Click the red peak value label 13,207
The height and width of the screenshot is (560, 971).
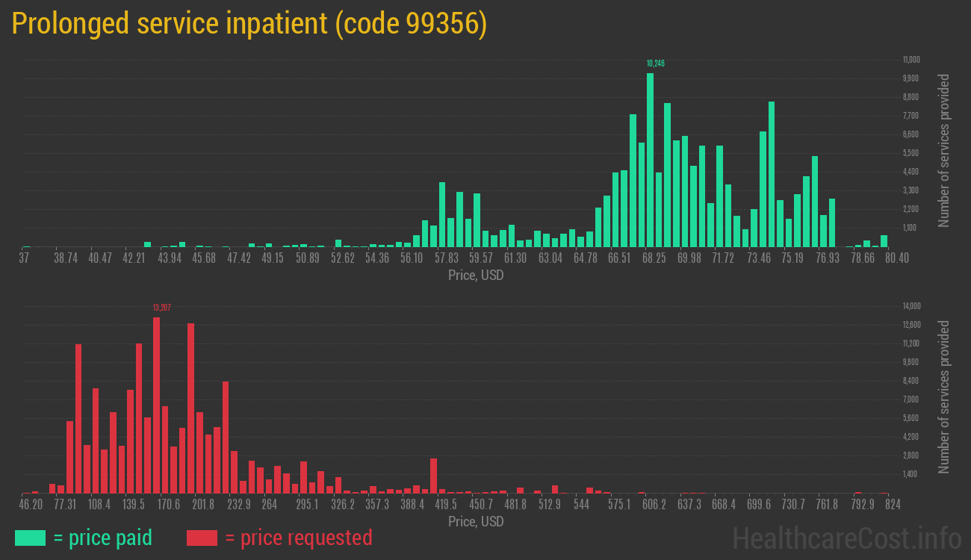(162, 308)
